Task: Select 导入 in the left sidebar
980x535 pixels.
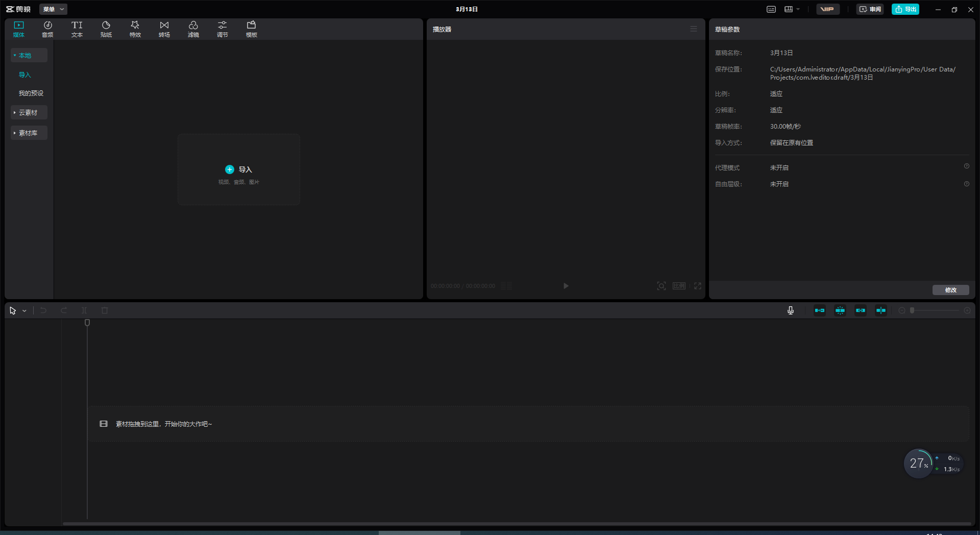Action: 25,75
